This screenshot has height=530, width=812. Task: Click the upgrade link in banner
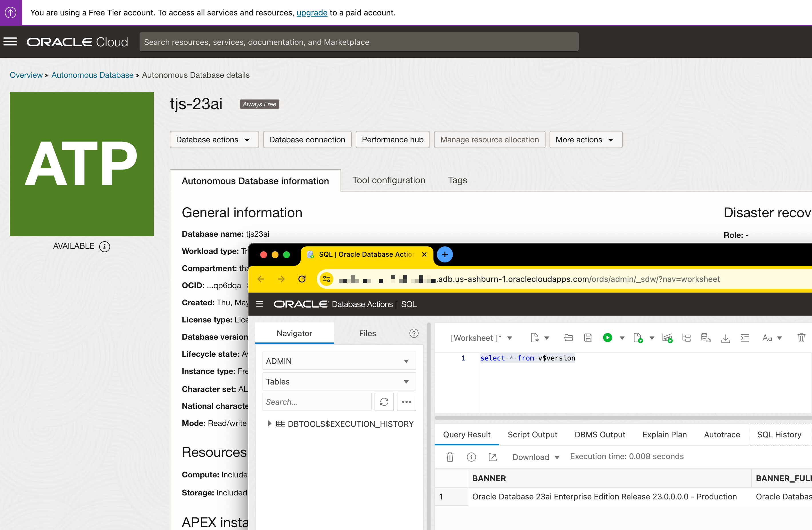[x=312, y=13]
